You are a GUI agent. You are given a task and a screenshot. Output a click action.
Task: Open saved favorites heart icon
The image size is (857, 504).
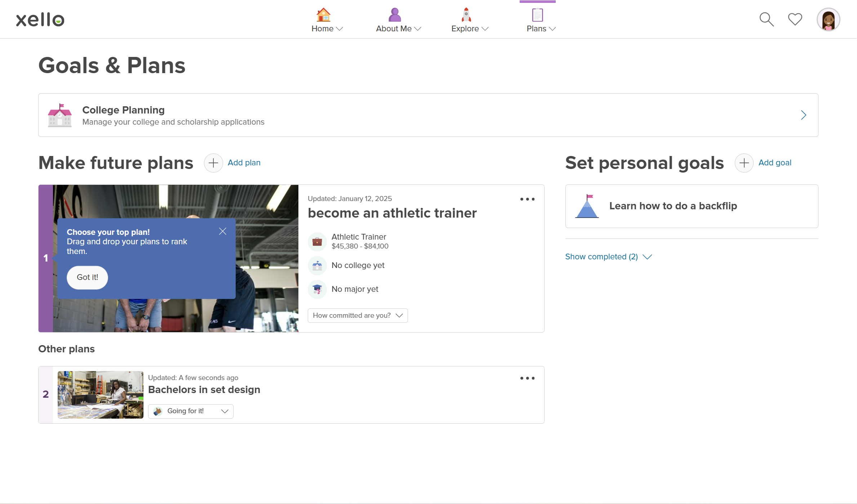795,19
